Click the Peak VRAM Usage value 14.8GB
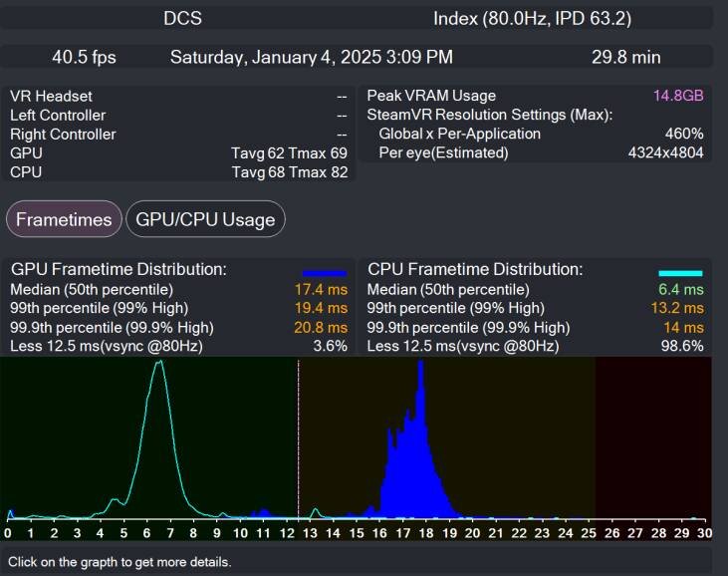Screen dimensions: 728x576 678,96
